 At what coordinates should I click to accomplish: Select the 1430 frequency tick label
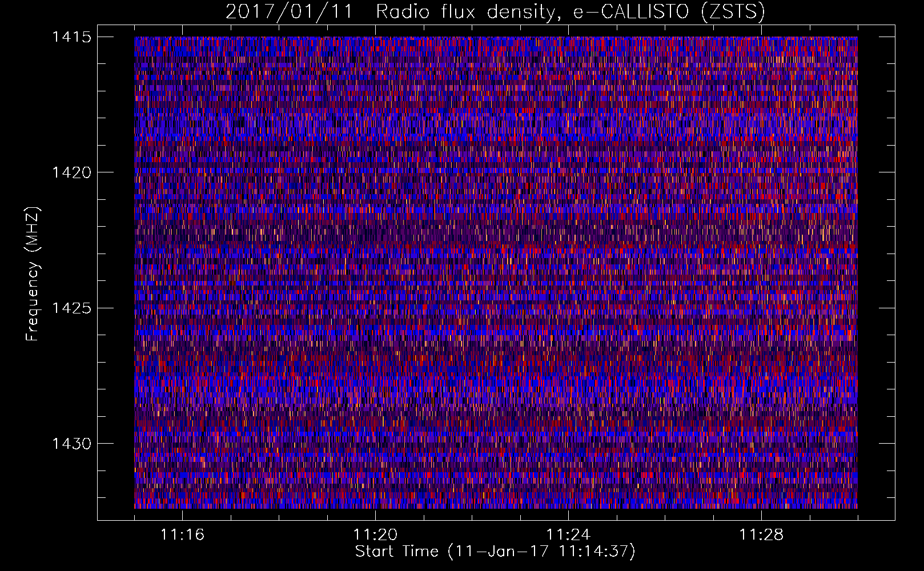tap(71, 444)
